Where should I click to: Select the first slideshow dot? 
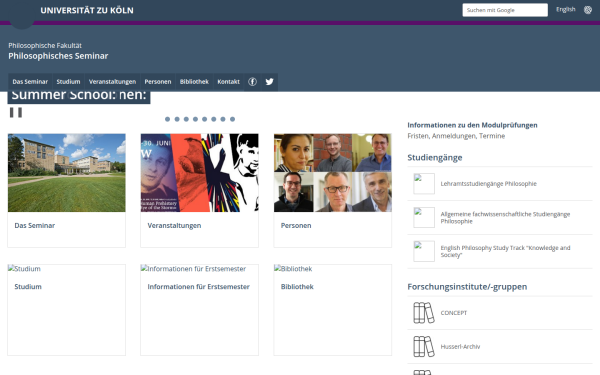click(x=168, y=119)
